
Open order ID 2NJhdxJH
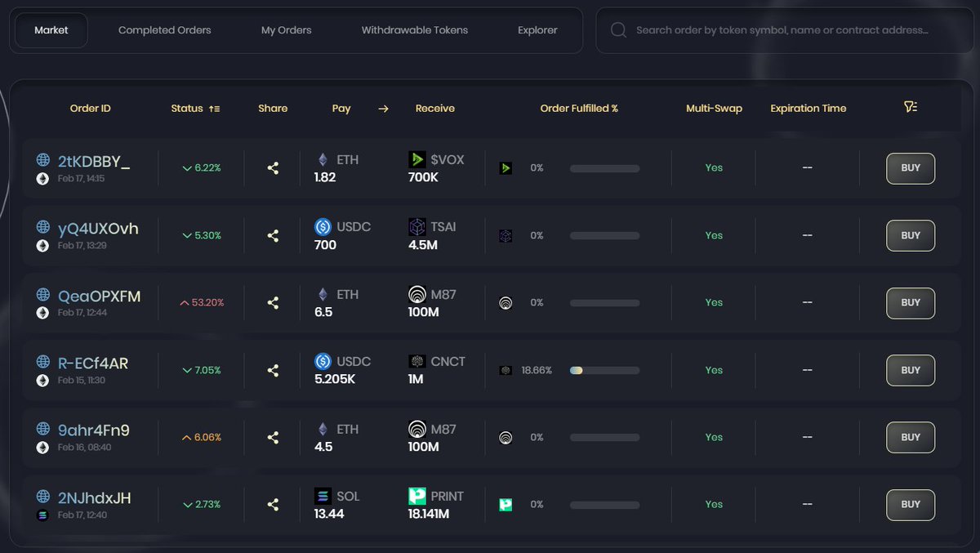coord(95,497)
